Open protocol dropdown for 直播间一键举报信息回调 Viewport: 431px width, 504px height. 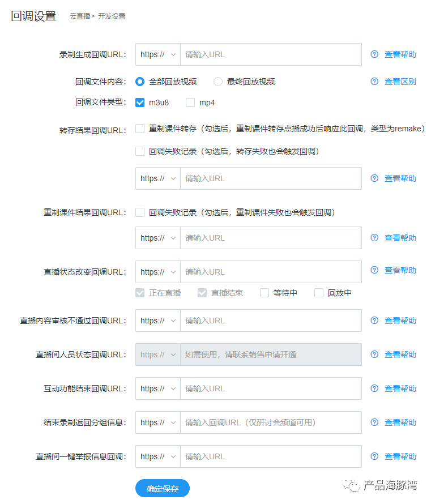point(157,456)
